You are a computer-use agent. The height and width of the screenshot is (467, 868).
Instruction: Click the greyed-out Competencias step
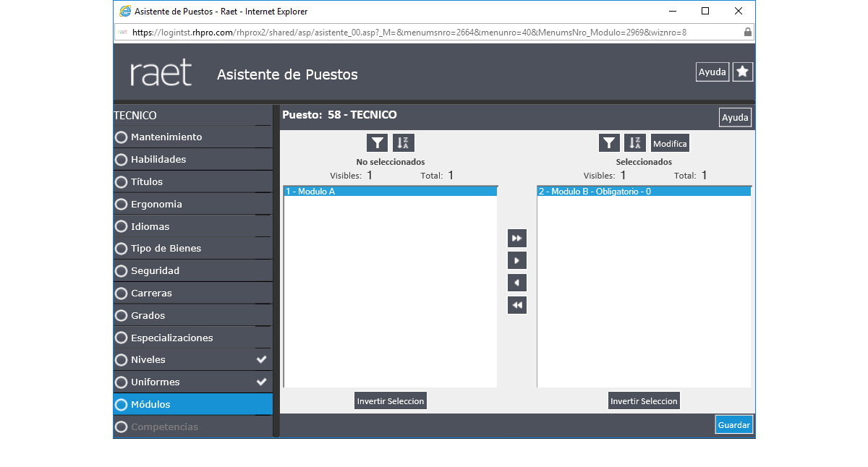pos(192,427)
